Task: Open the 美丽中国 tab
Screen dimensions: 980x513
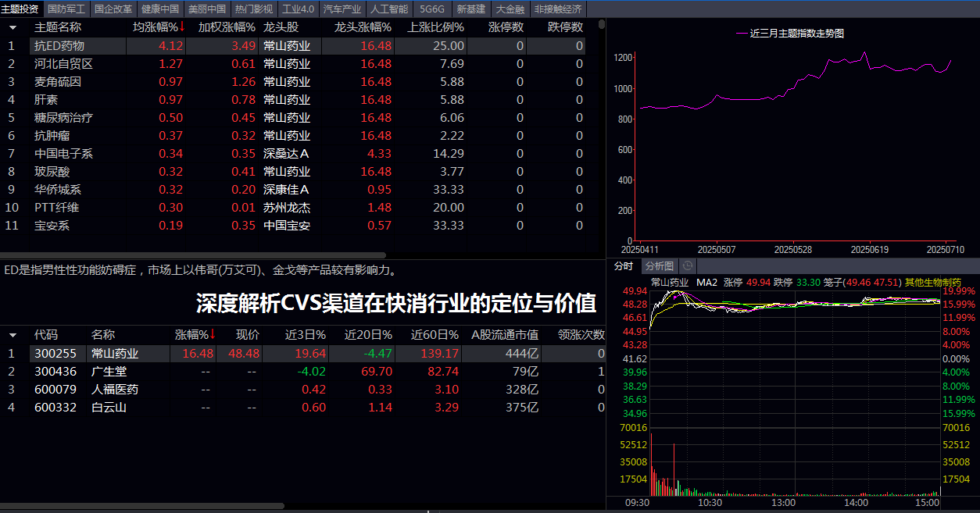Action: (x=207, y=9)
